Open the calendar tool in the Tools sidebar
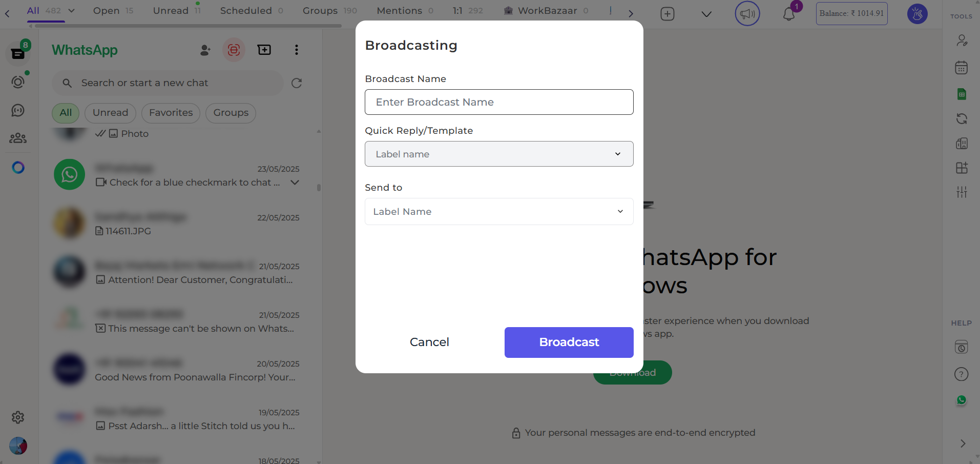The width and height of the screenshot is (980, 464). click(961, 67)
